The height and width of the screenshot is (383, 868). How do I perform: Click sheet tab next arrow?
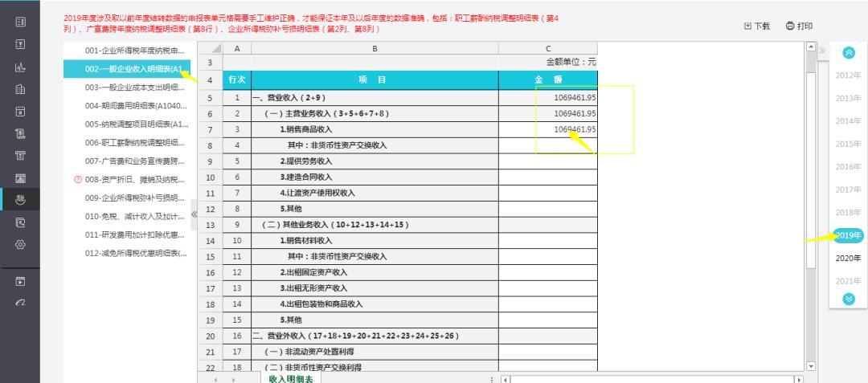[x=233, y=380]
